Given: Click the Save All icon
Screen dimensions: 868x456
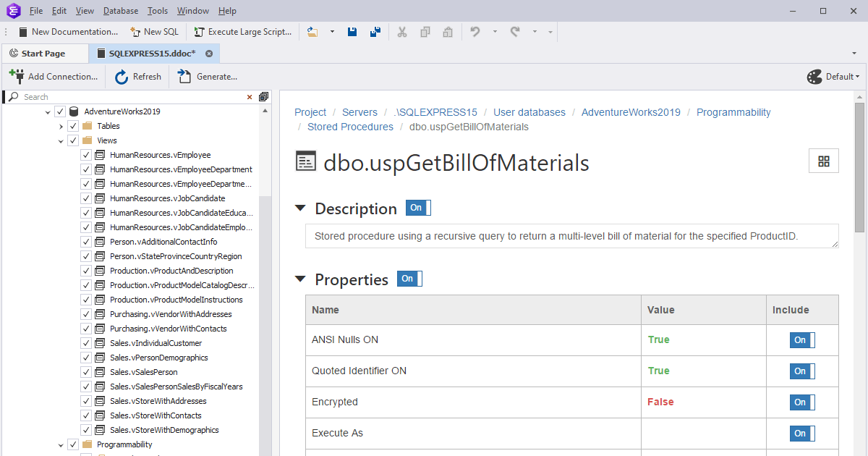Looking at the screenshot, I should pos(375,32).
